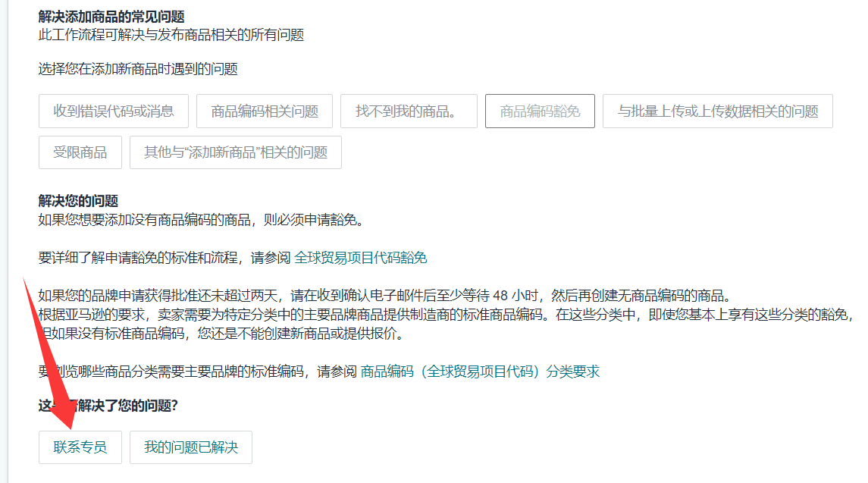
Task: Click the 解决您的问题 section heading
Action: 78,201
